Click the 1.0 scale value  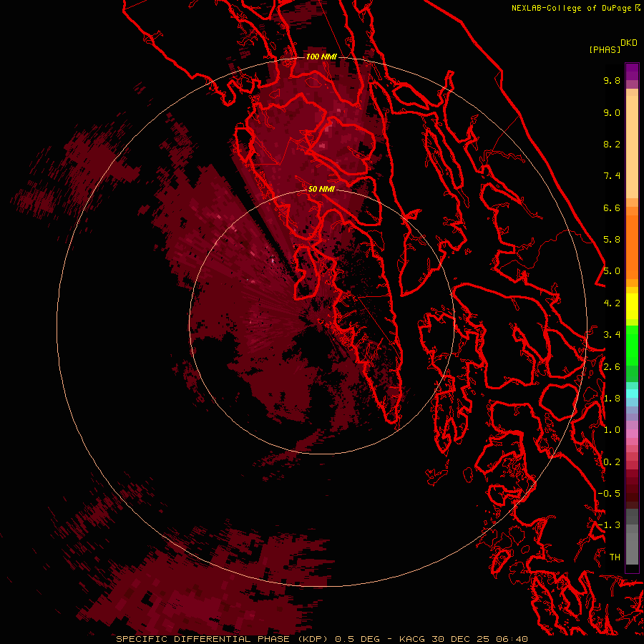click(612, 430)
